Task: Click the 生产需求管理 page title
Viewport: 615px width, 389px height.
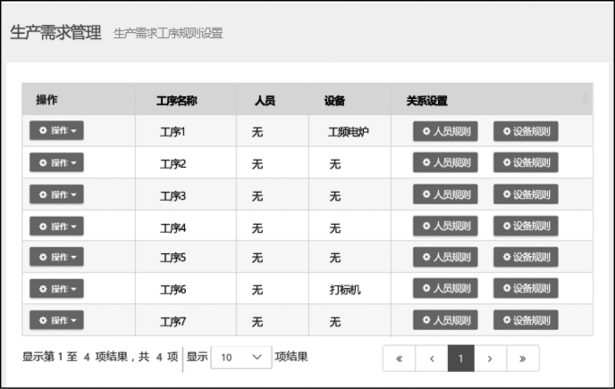Action: pyautogui.click(x=56, y=32)
